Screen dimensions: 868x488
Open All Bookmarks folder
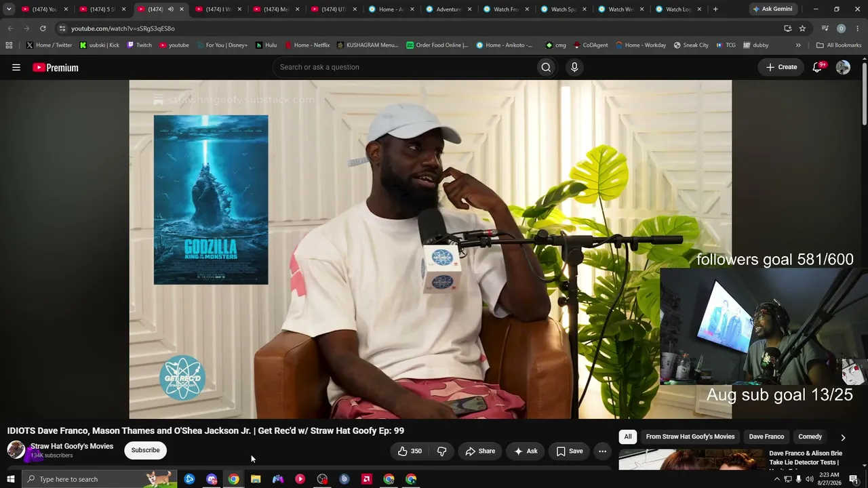839,45
